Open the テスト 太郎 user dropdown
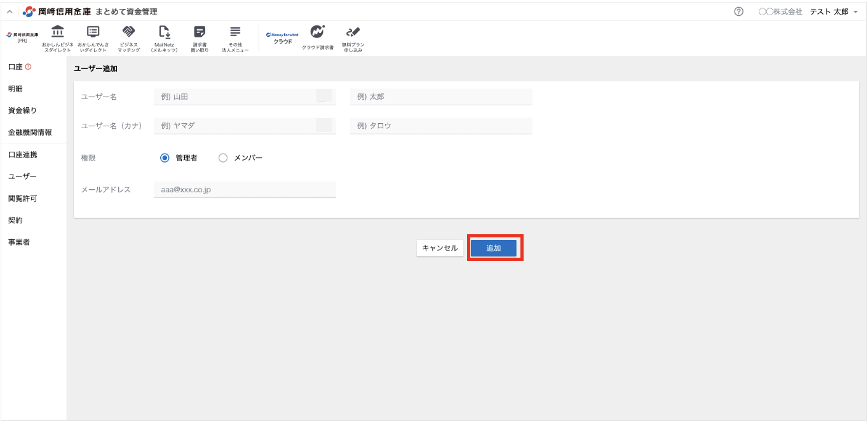Screen dimensions: 868x424 (834, 11)
